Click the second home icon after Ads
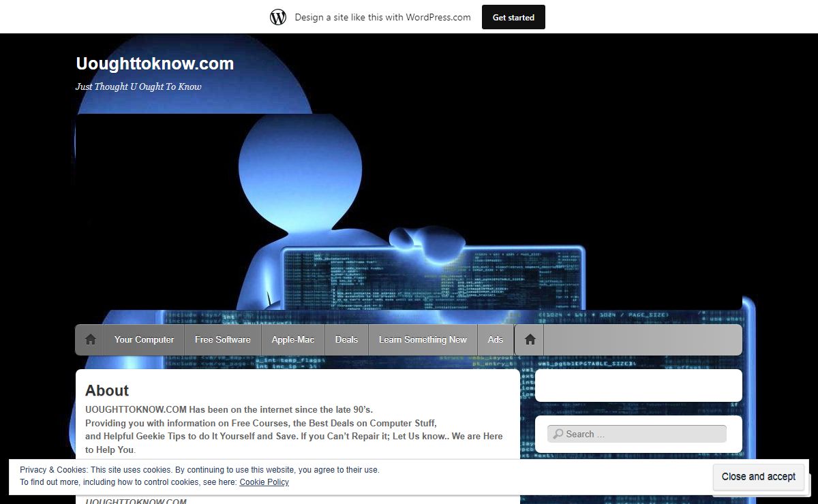The height and width of the screenshot is (504, 818). [530, 339]
